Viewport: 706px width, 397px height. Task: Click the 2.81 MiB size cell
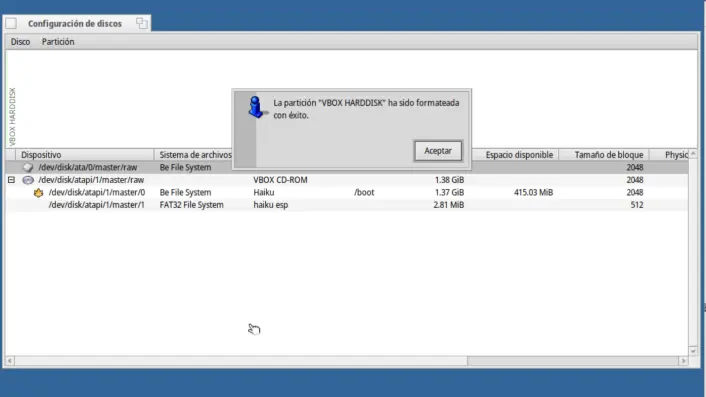point(448,205)
